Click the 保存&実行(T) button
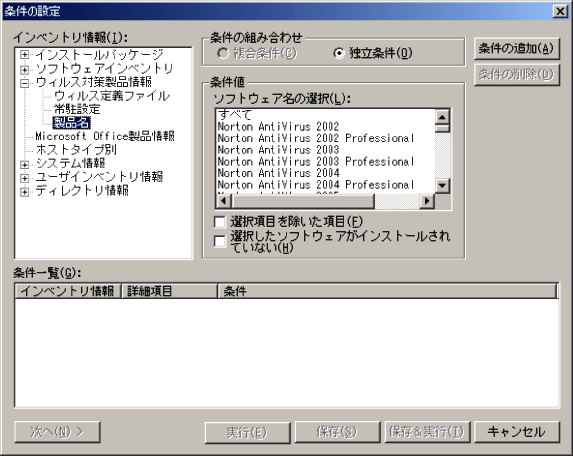 [x=427, y=432]
